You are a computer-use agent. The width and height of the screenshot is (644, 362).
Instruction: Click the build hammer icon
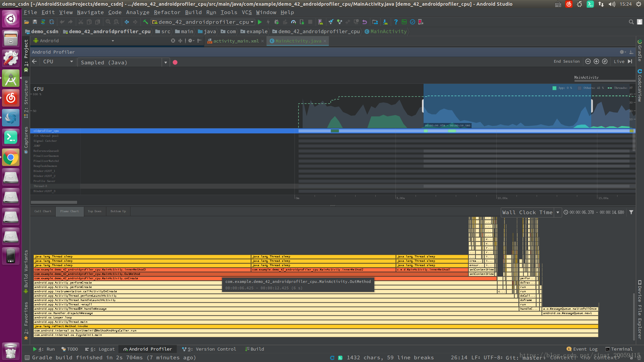(x=146, y=22)
